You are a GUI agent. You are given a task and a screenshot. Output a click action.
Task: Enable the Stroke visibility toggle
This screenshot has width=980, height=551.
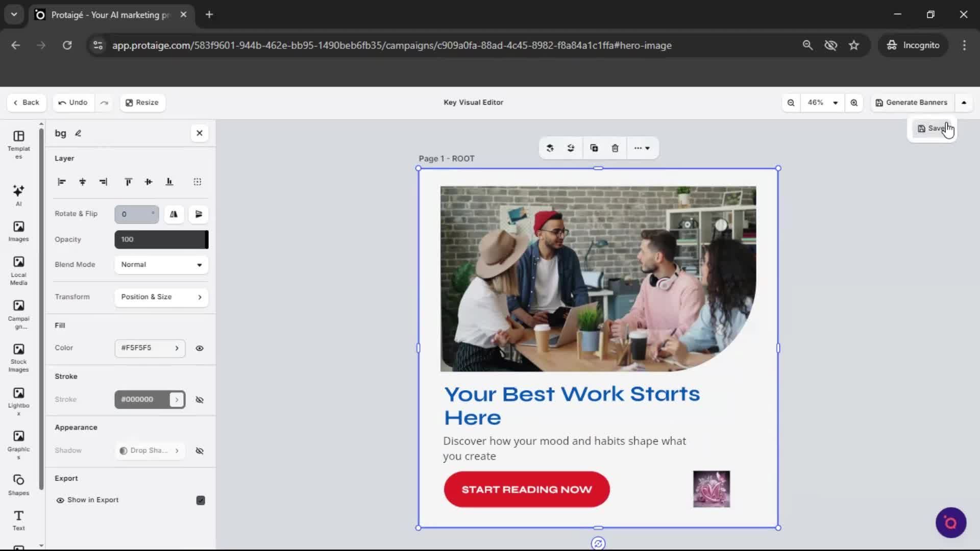pos(200,399)
